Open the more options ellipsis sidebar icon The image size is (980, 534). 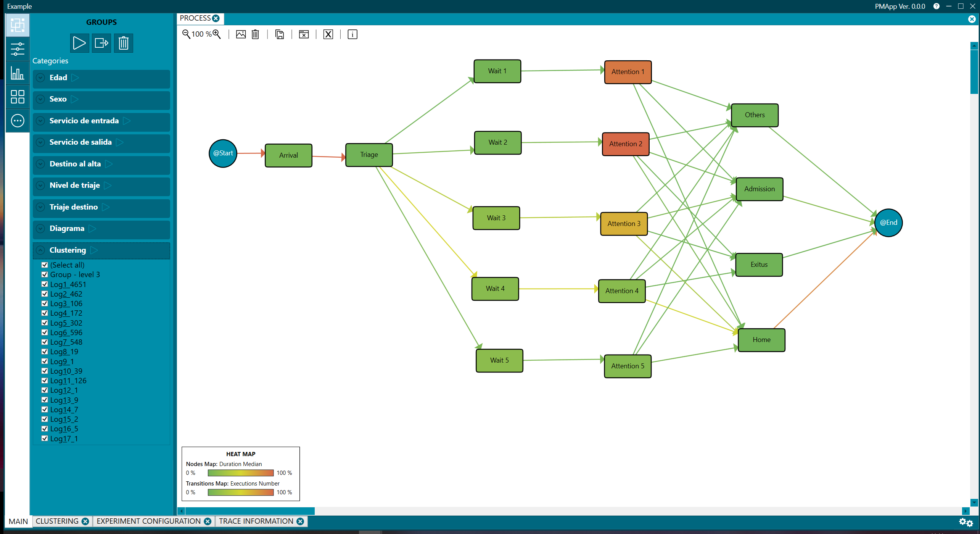coord(18,121)
